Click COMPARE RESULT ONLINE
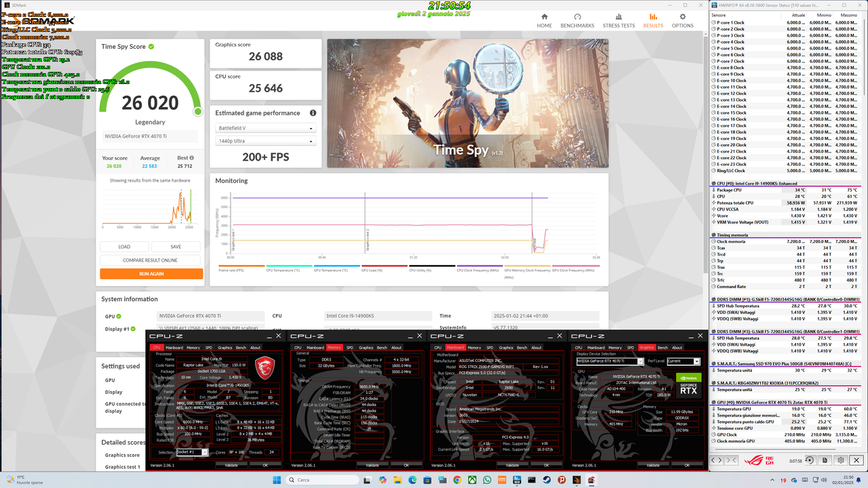 (x=150, y=260)
